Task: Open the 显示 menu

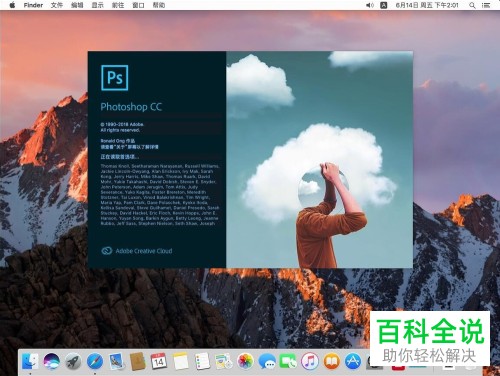Action: (97, 5)
